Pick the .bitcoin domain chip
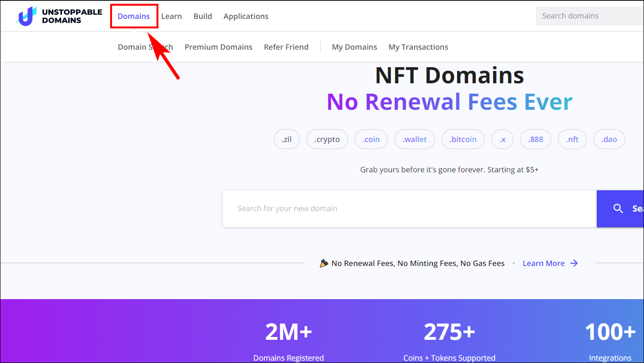 pos(463,139)
